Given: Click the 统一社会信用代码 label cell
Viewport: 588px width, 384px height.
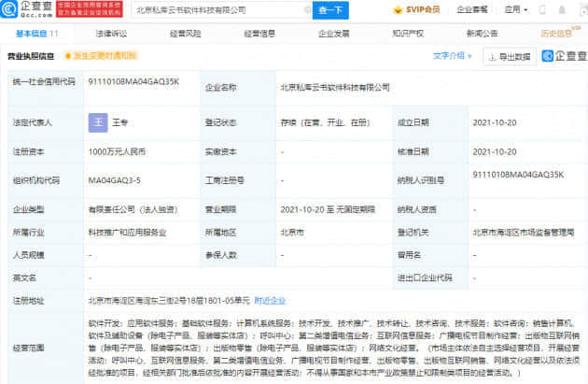Looking at the screenshot, I should [46, 88].
